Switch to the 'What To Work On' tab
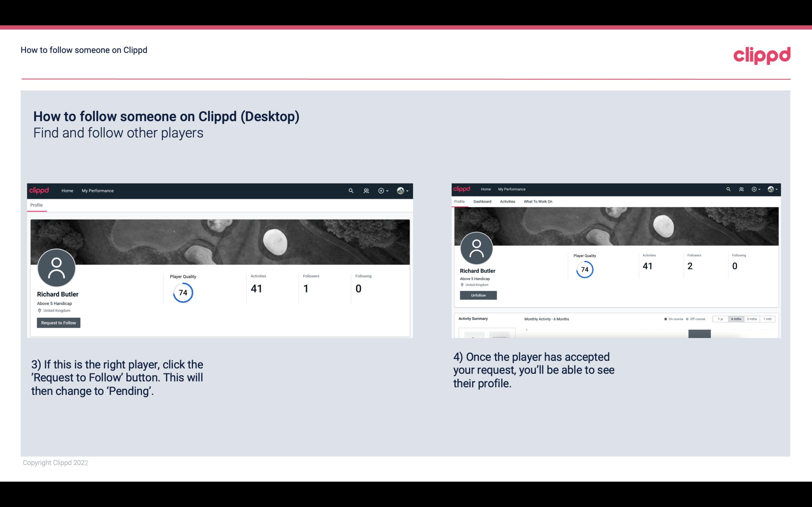 [538, 201]
